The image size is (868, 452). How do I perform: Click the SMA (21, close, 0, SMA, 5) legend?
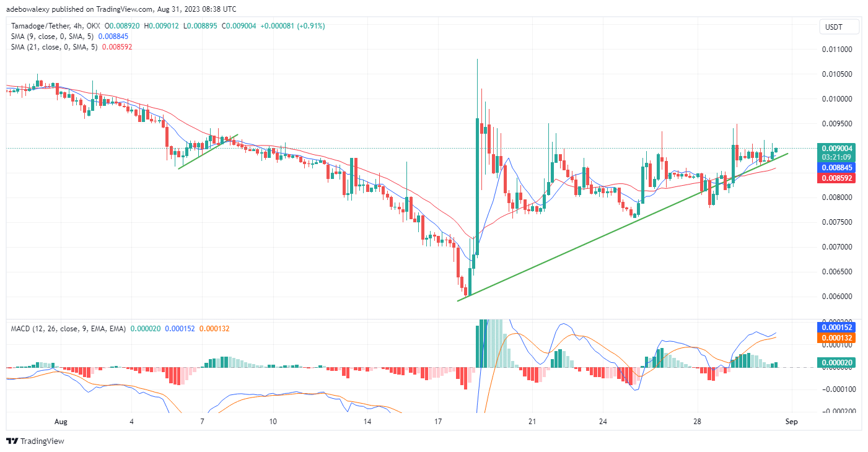point(54,47)
